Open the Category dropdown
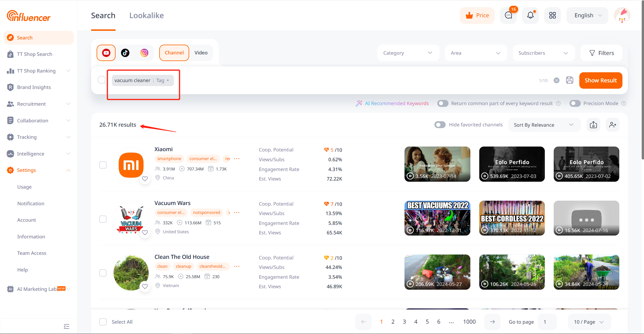Viewport: 644px width, 334px height. [408, 53]
